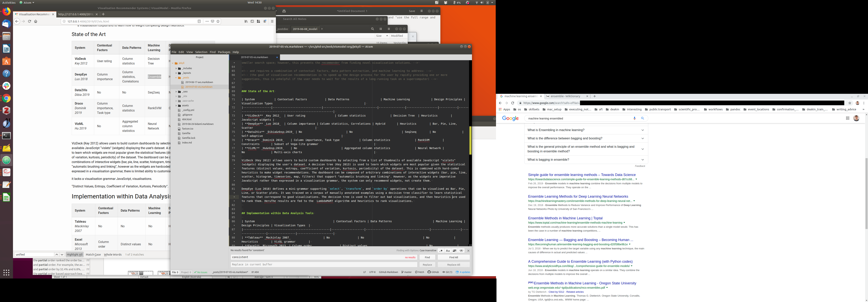Screen dimensions: 868x302
Task: Open Firefox hamburger menu
Action: click(x=272, y=21)
